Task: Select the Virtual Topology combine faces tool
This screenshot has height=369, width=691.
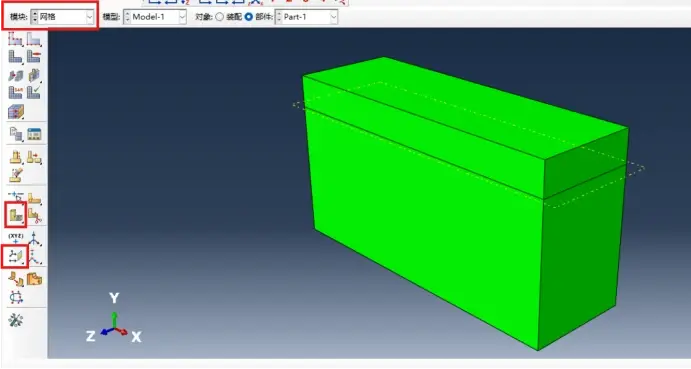Action: tap(16, 280)
